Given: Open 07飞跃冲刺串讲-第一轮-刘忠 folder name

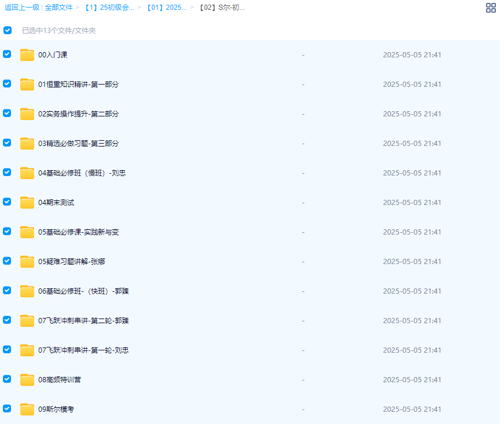Looking at the screenshot, I should pos(84,352).
